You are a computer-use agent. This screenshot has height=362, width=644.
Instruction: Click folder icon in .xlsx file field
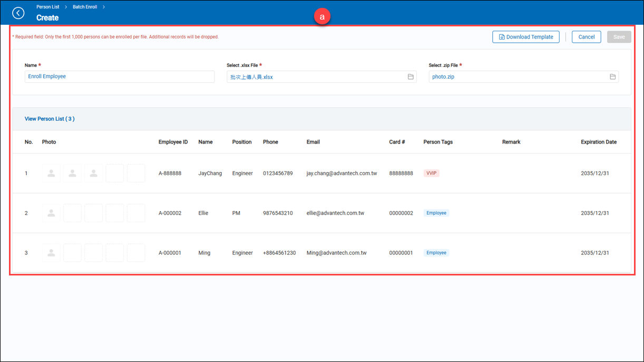411,77
